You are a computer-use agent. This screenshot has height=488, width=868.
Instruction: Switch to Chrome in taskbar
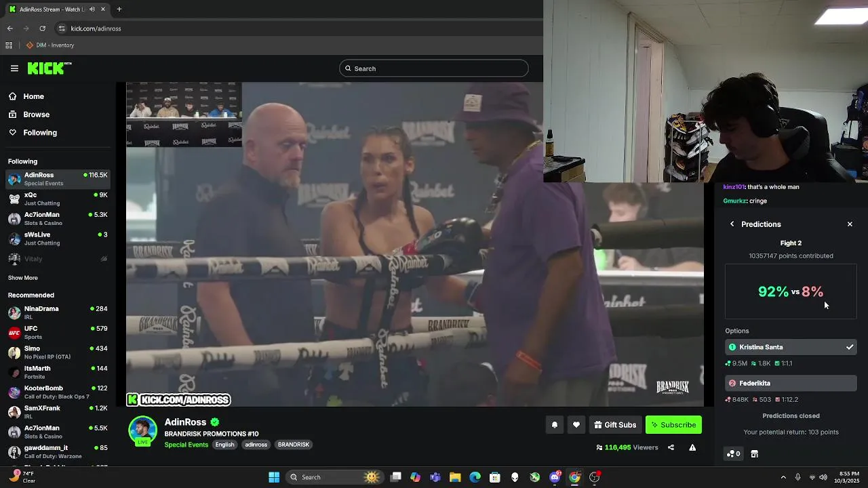(x=574, y=477)
